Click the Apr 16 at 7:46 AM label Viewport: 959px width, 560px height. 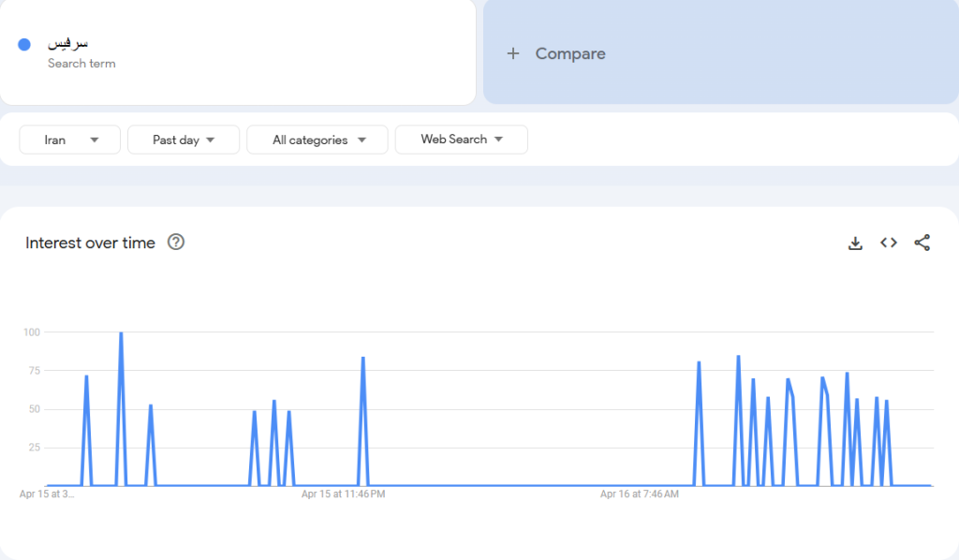tap(639, 494)
